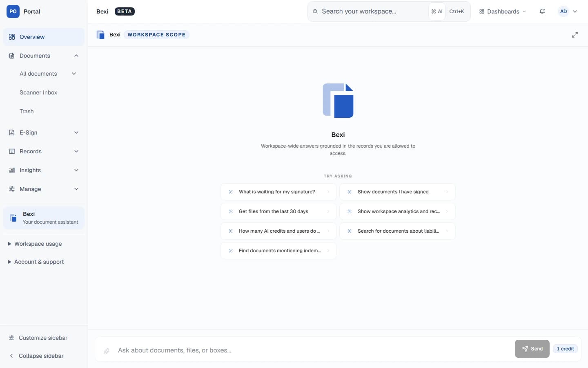Click the BETA badge next to Bexi
This screenshot has width=588, height=368.
(x=125, y=11)
